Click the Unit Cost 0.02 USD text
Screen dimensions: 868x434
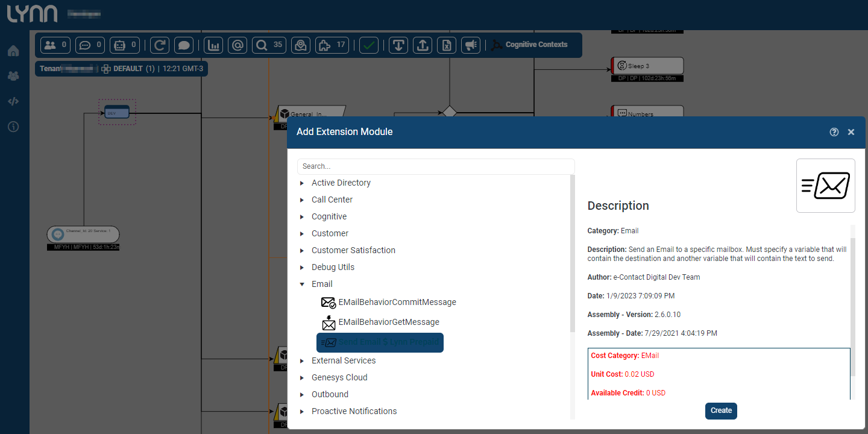[x=623, y=374]
